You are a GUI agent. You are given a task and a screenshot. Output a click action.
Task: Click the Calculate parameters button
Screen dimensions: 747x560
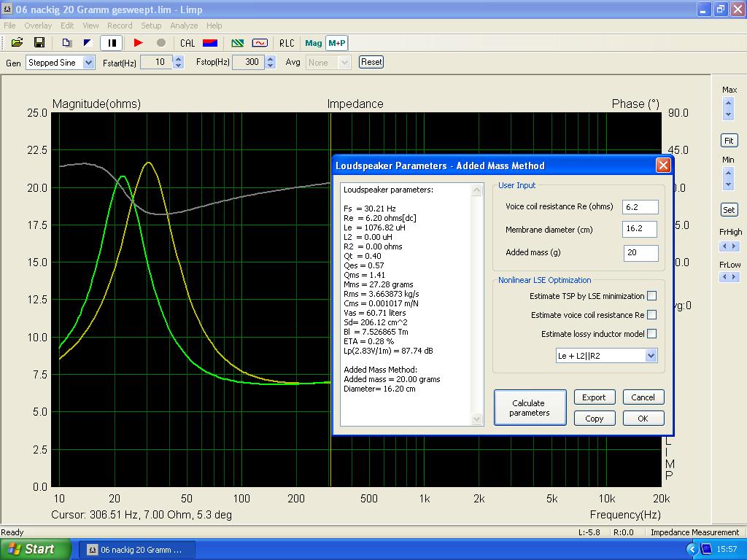click(x=530, y=408)
